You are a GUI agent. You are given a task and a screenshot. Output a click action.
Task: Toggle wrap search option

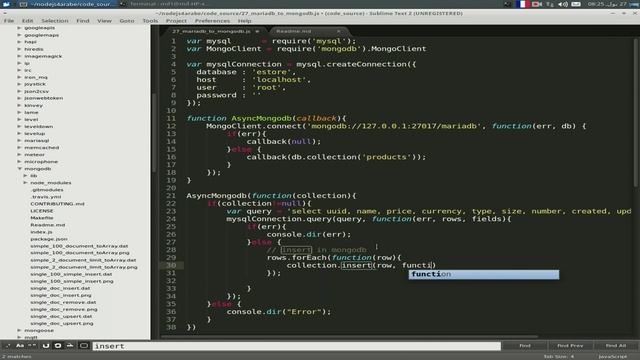[x=58, y=346]
